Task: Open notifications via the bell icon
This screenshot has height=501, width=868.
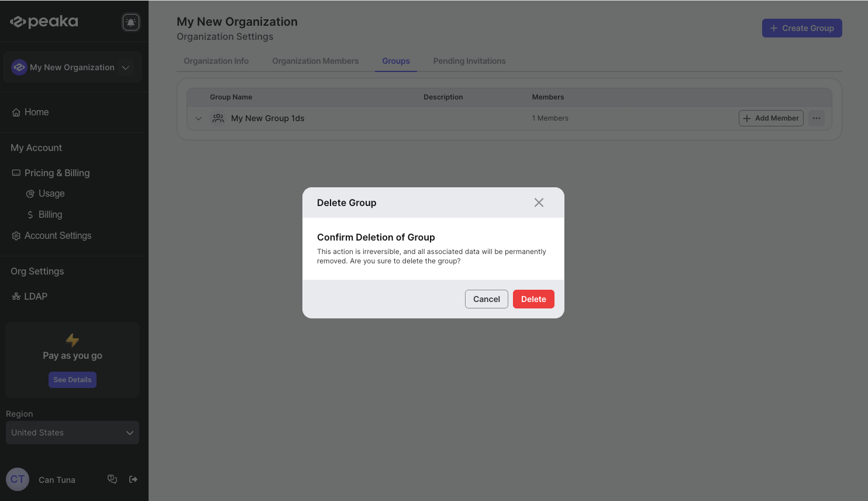Action: (130, 22)
